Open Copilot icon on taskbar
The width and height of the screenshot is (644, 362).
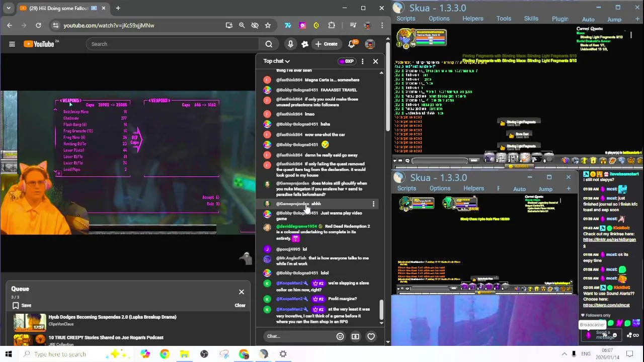point(145,354)
